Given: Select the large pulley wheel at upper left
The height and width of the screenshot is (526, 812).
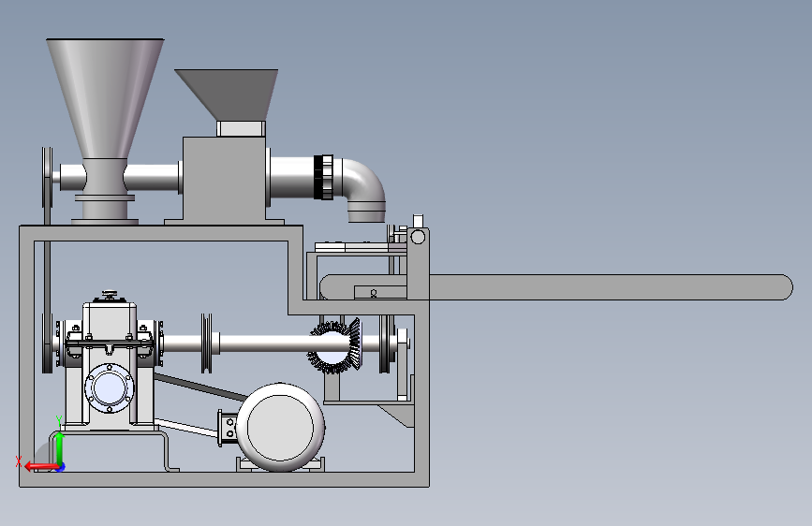Looking at the screenshot, I should 47,178.
